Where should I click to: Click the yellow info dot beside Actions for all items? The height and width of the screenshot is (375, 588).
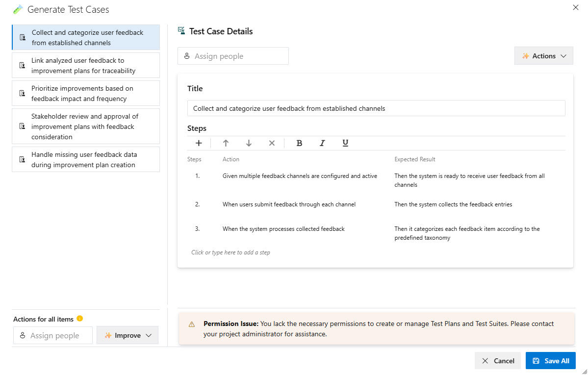[80, 319]
